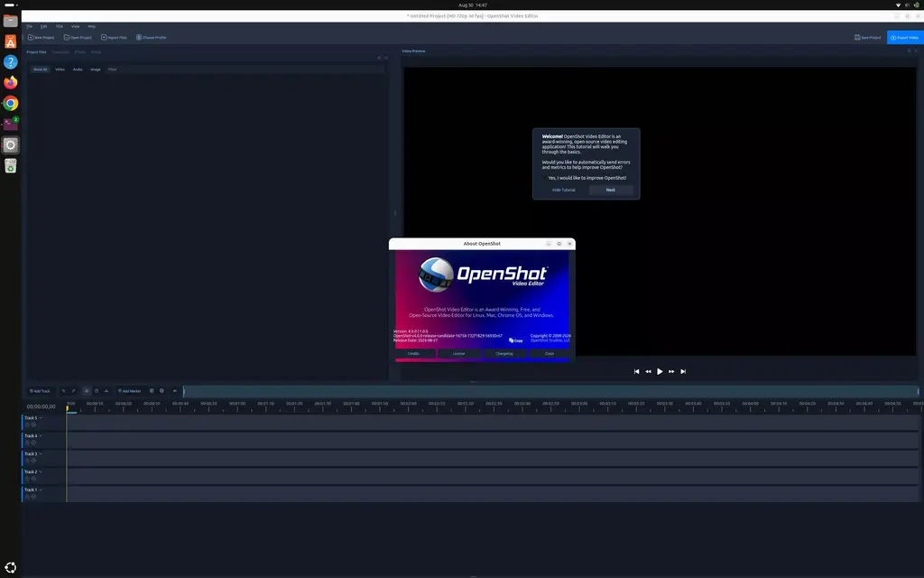Click the blue Export Video button
Screen dimensions: 924x578
pyautogui.click(x=904, y=37)
